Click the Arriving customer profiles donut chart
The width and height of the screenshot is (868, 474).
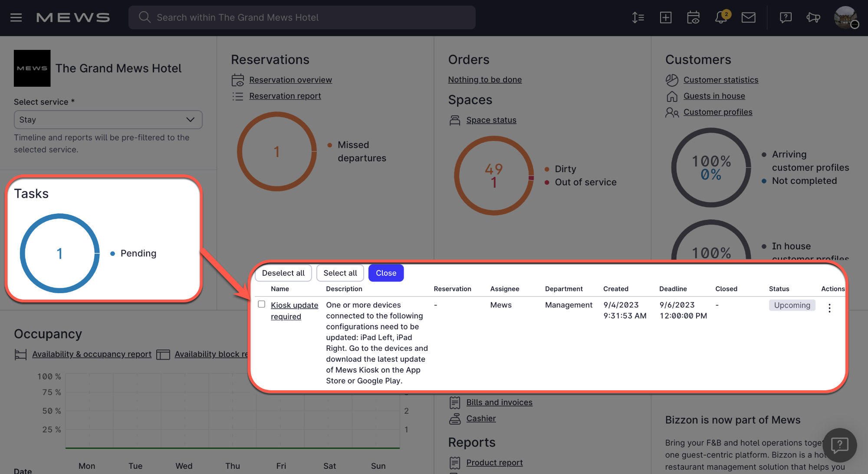coord(711,167)
